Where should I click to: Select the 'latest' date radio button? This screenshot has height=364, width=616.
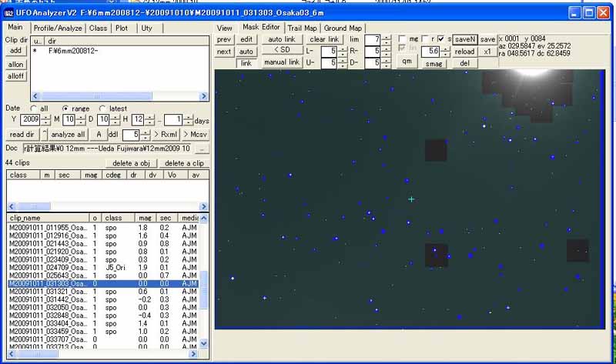coord(102,109)
